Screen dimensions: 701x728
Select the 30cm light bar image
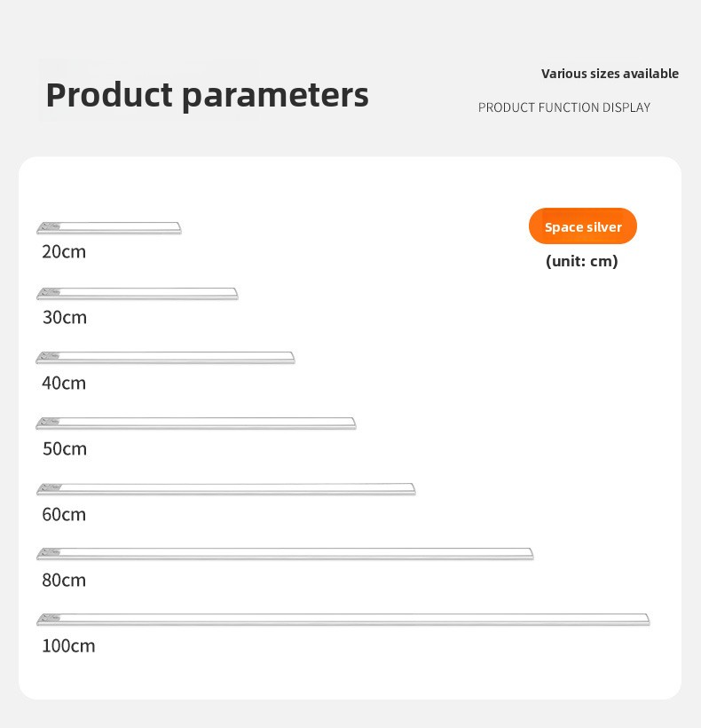click(x=138, y=293)
